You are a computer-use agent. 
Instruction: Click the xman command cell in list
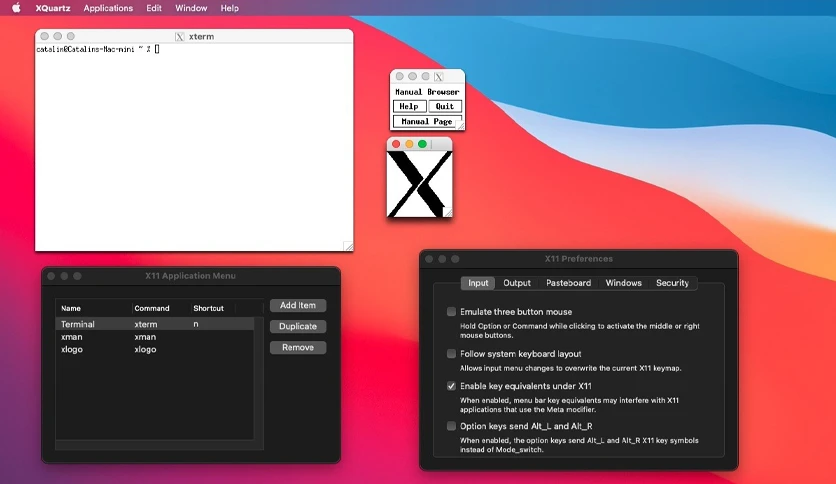click(x=145, y=337)
